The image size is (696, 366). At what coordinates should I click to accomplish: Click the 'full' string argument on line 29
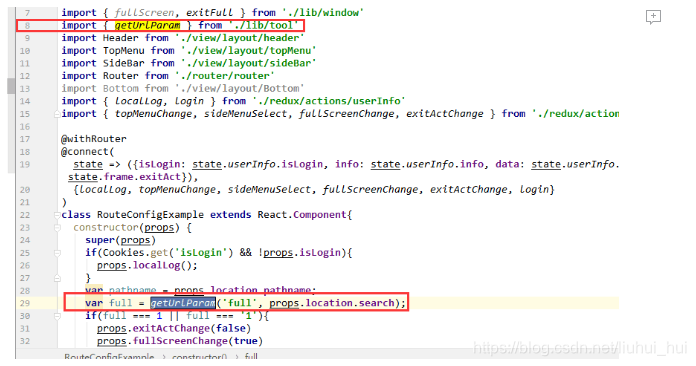239,303
